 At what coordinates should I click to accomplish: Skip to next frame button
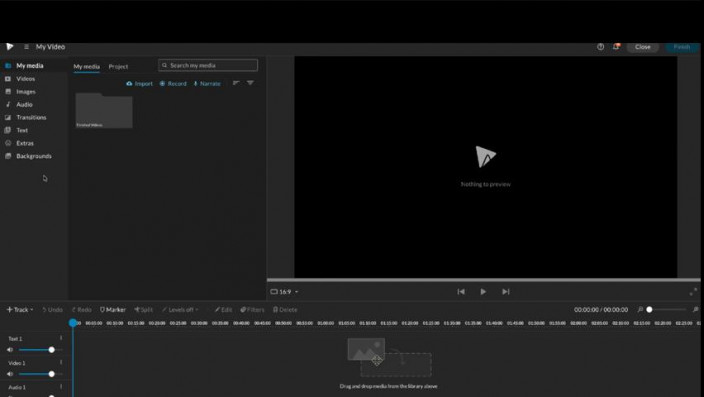click(506, 291)
